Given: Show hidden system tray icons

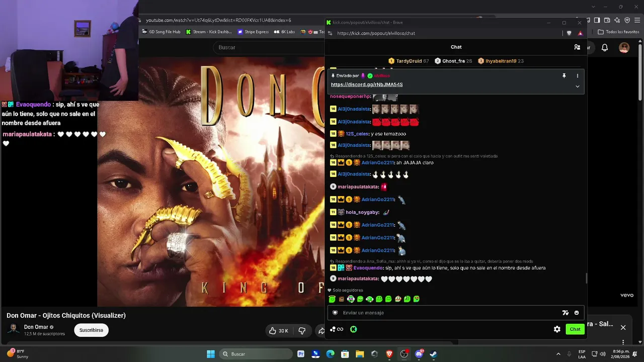Looking at the screenshot, I should coord(558,354).
